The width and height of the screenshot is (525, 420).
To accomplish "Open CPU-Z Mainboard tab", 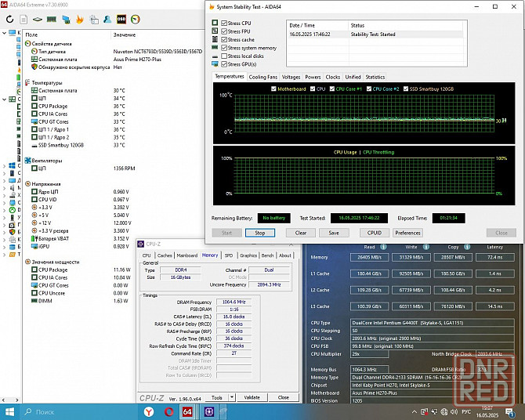I will click(187, 255).
